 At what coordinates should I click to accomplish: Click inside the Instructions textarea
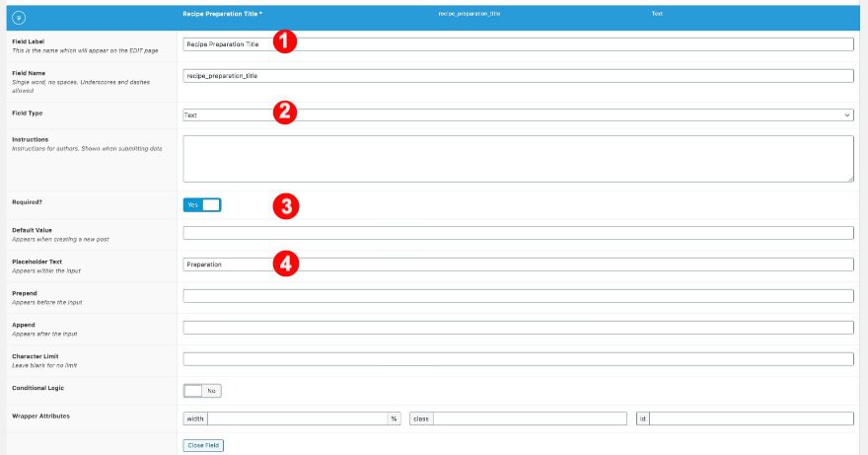click(x=518, y=159)
